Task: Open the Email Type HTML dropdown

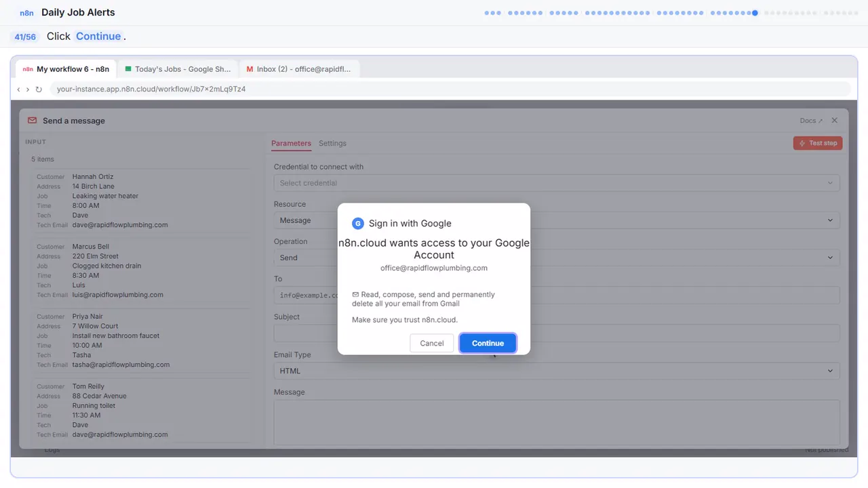Action: [557, 371]
